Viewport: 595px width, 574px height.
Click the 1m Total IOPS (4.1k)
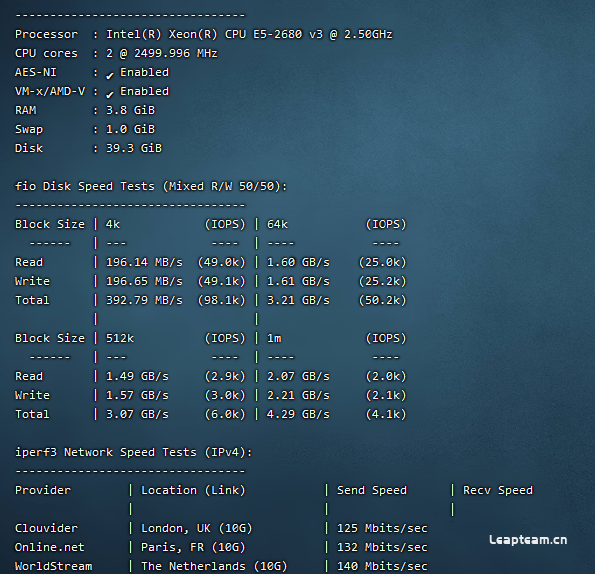click(x=386, y=414)
